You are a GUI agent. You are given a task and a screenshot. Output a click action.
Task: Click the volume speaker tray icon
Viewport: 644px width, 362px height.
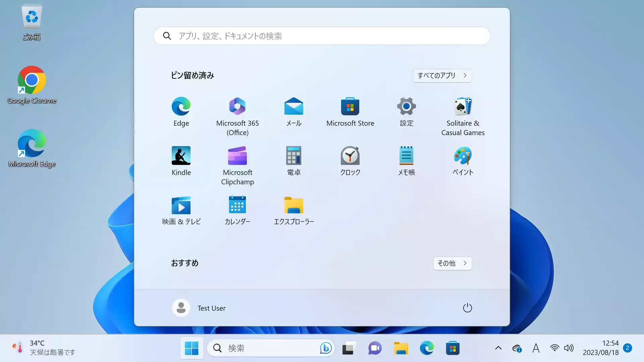(569, 348)
